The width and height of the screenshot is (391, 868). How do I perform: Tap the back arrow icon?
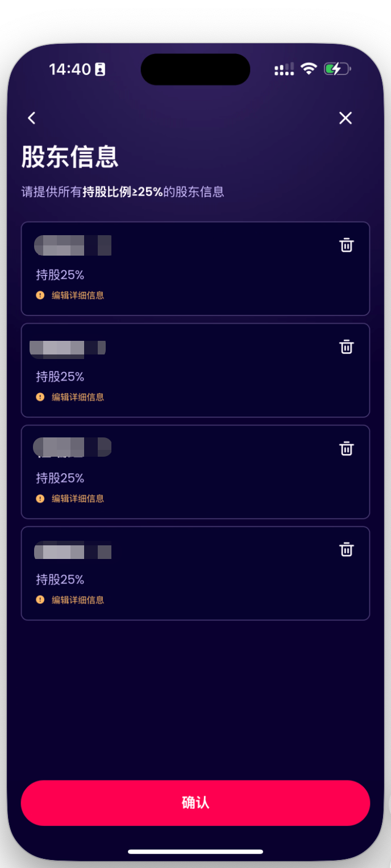tap(32, 118)
